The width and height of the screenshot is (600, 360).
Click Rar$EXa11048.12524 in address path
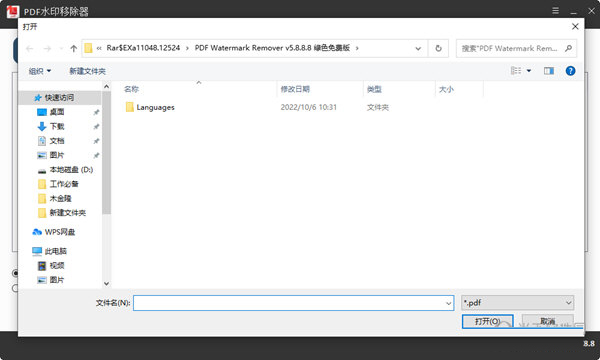(x=143, y=48)
